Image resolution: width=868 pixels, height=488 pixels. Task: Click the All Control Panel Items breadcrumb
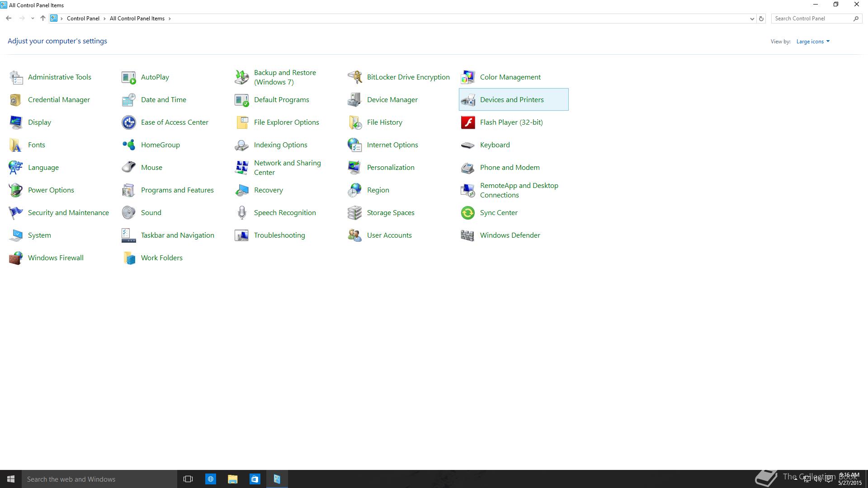coord(137,19)
